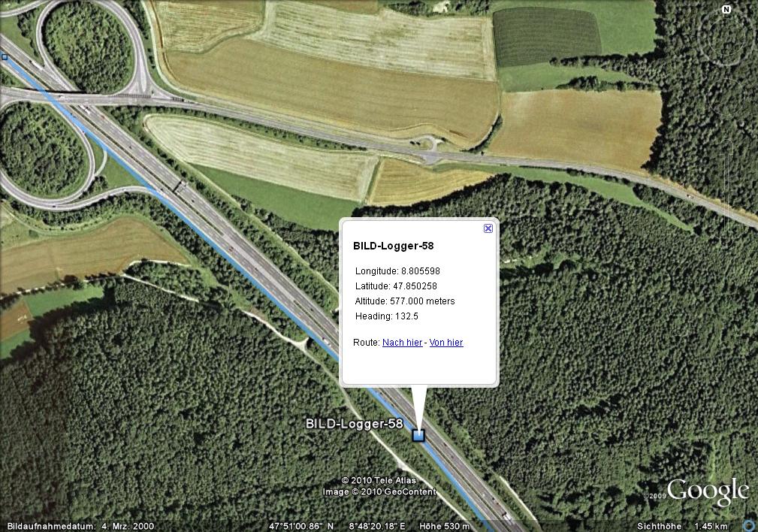The height and width of the screenshot is (532, 758).
Task: Click the move joystick navigation control
Action: point(726,97)
